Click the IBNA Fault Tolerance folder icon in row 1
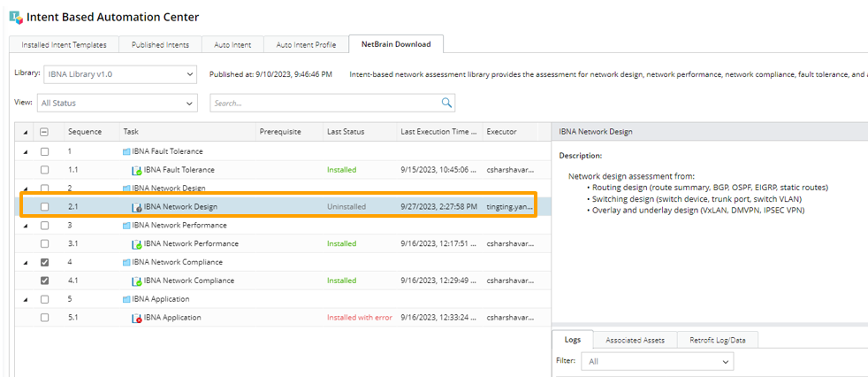 point(126,151)
